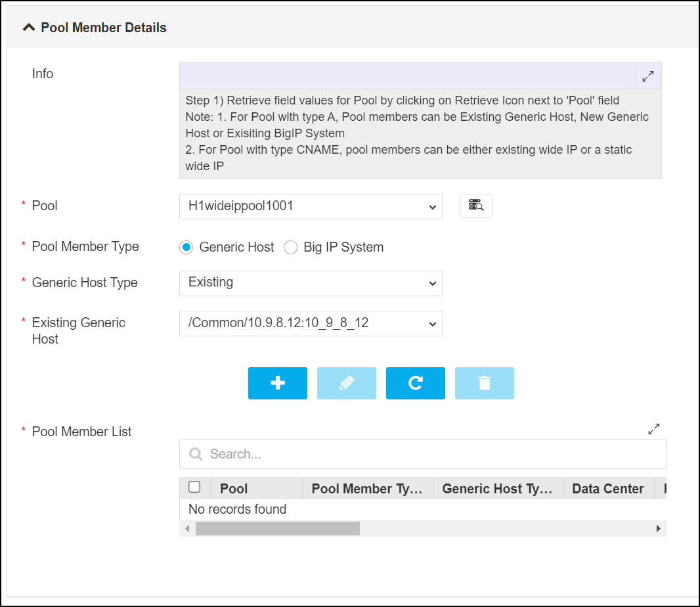Click the search magnifier icon in list
Image resolution: width=700 pixels, height=607 pixels.
coord(196,454)
